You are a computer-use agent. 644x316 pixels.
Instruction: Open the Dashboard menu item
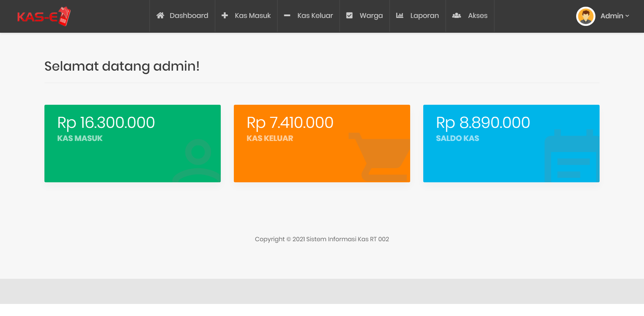click(x=189, y=16)
